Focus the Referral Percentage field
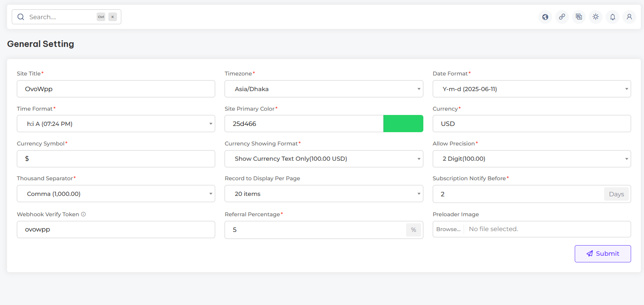This screenshot has width=644, height=305. [x=315, y=230]
